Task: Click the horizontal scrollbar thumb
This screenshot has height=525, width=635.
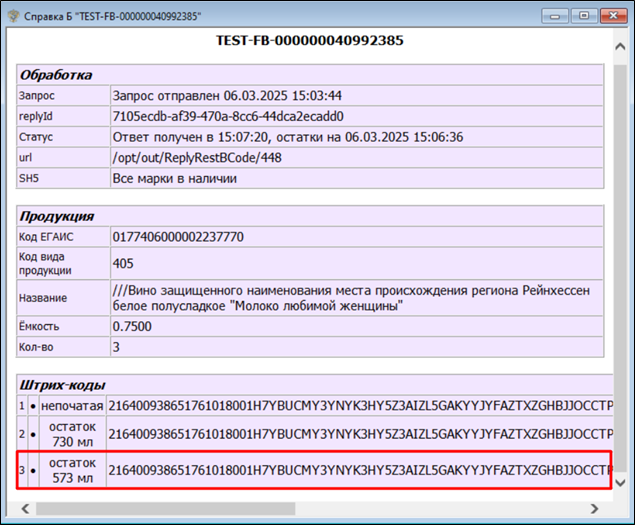Action: coord(150,508)
